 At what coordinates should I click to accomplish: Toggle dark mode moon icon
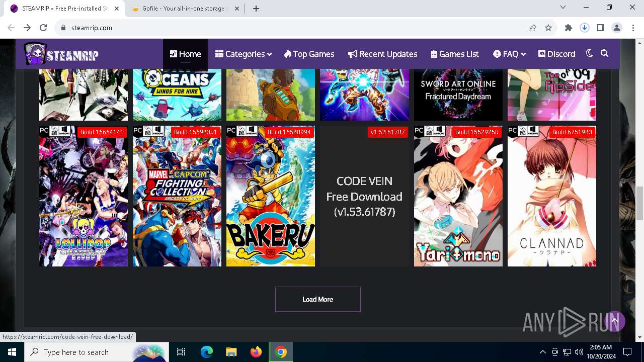pos(590,53)
